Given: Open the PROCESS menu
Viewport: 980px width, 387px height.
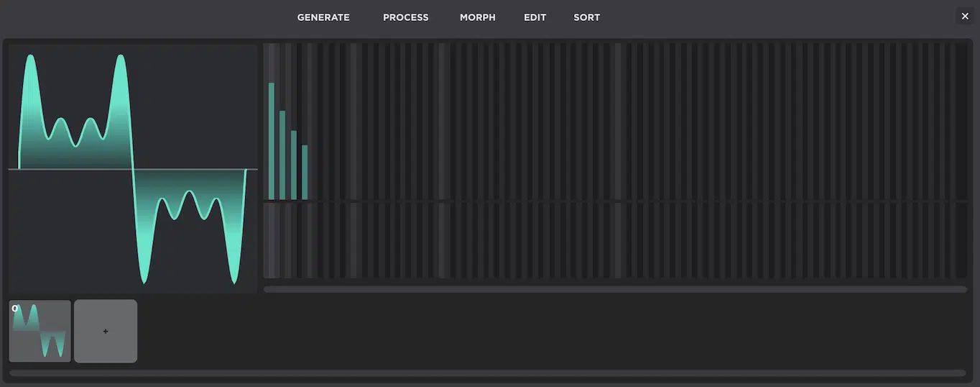Looking at the screenshot, I should (405, 17).
